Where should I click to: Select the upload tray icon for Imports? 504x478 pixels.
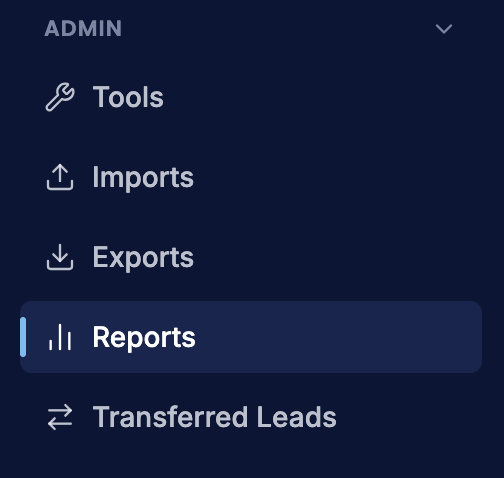click(x=60, y=177)
